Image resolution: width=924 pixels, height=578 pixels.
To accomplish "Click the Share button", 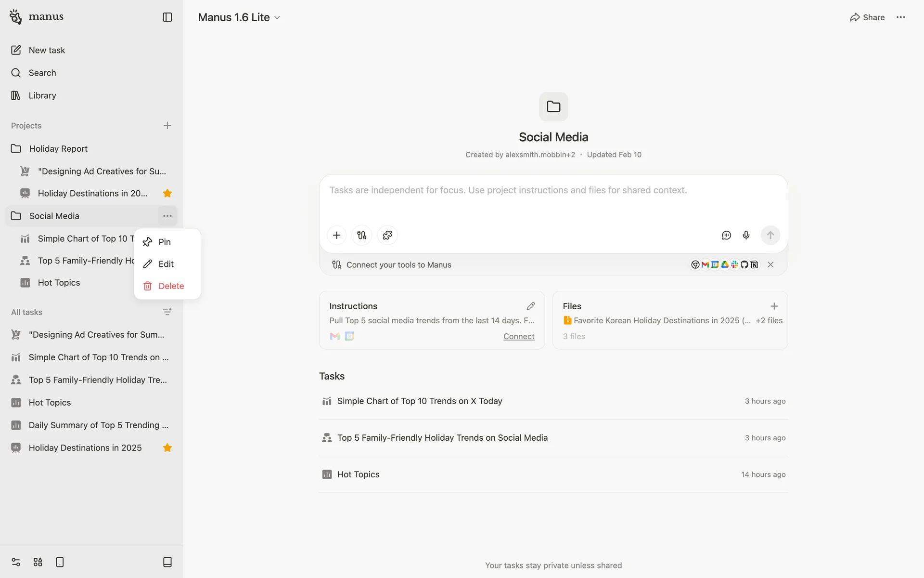I will (x=867, y=17).
